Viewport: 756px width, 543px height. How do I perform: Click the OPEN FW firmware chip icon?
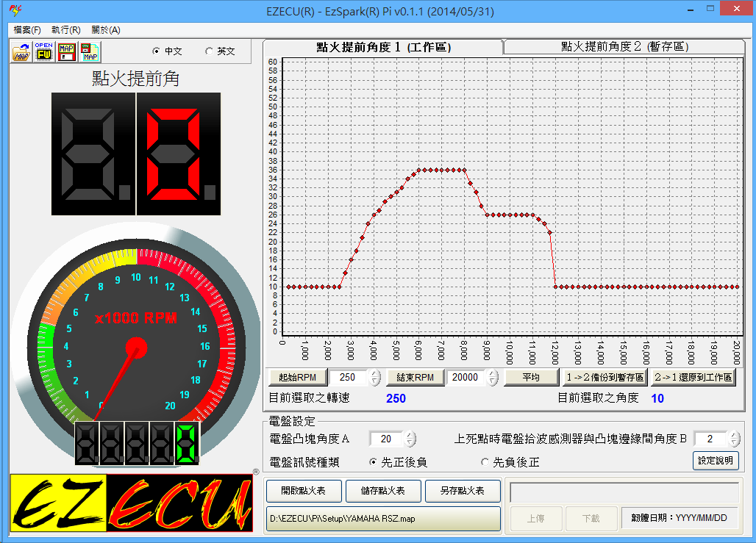tap(44, 52)
